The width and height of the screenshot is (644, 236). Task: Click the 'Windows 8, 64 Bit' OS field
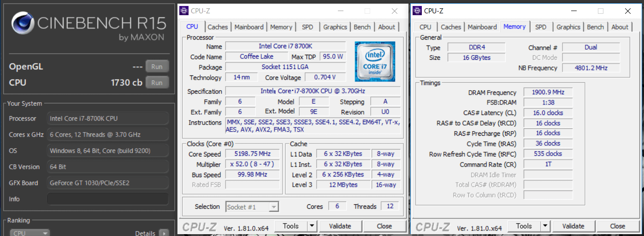107,151
